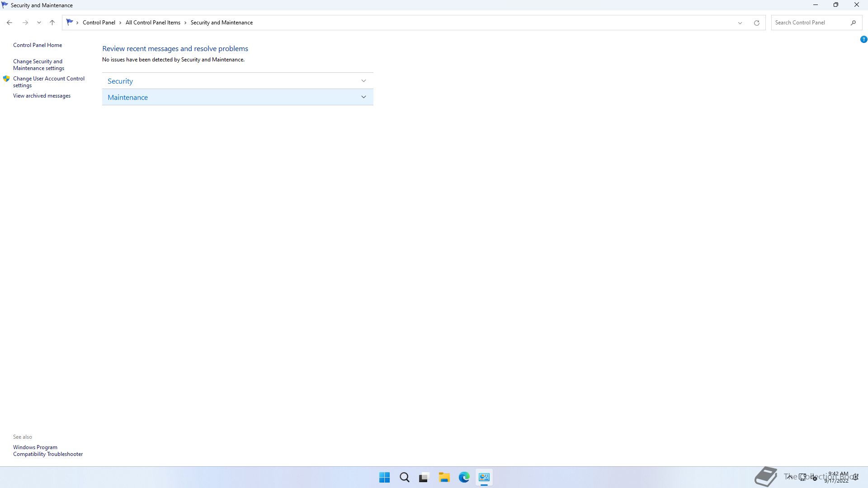
Task: Open View archived messages link
Action: 42,96
